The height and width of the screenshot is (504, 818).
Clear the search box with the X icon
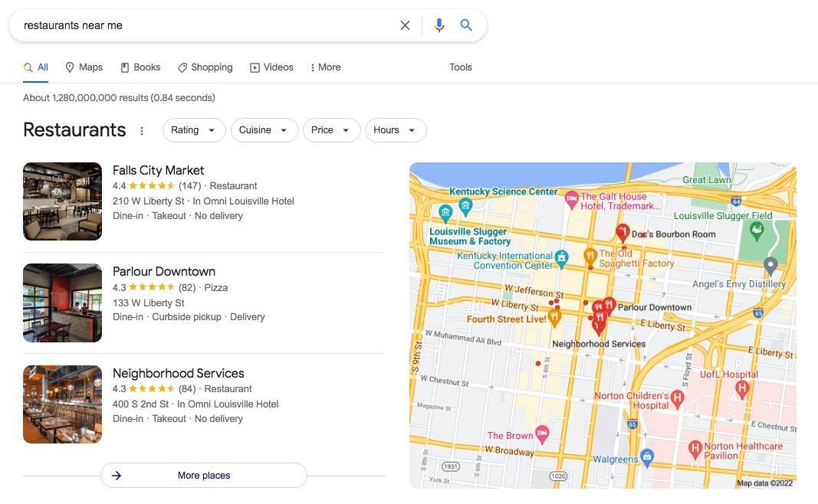tap(405, 25)
